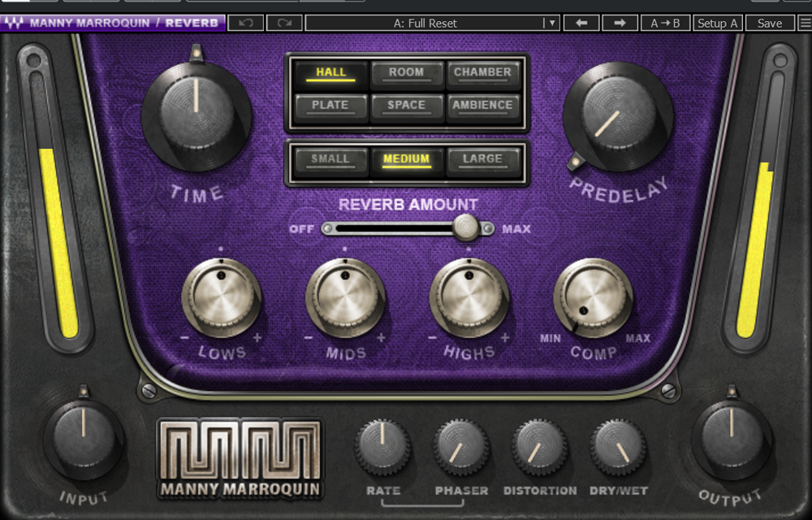Image resolution: width=812 pixels, height=520 pixels.
Task: Choose the MEDIUM size option
Action: (x=407, y=160)
